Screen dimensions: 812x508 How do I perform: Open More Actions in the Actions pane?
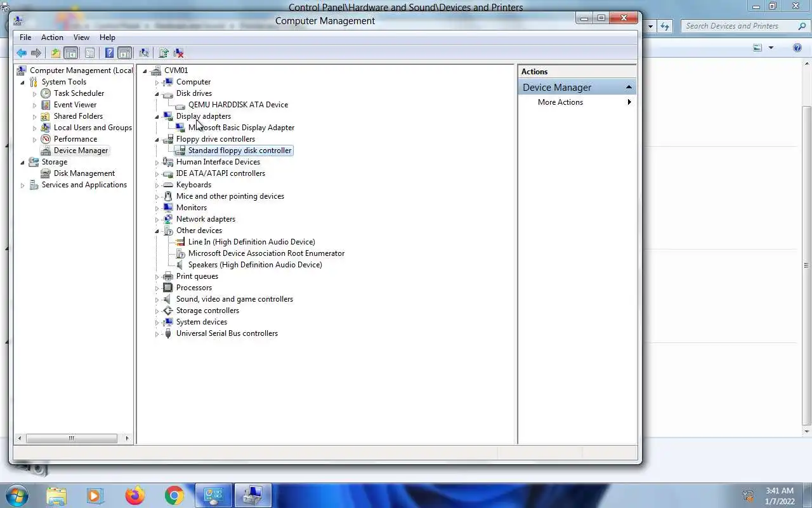(560, 102)
